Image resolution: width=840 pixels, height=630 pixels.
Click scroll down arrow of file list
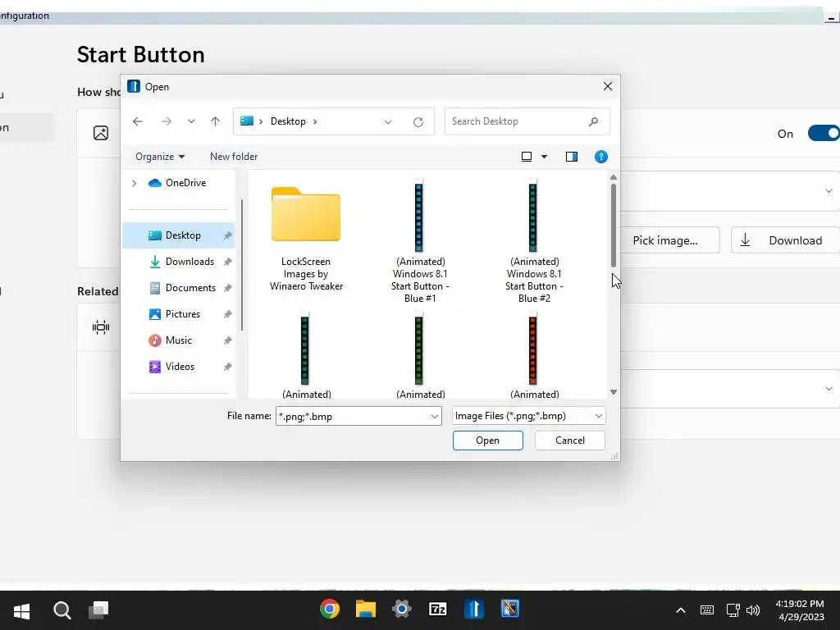[x=614, y=392]
